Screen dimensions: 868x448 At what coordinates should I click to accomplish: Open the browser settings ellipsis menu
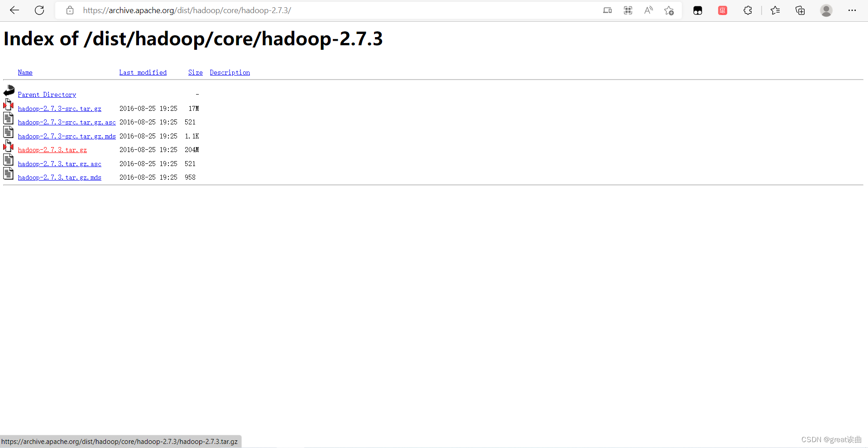click(852, 10)
